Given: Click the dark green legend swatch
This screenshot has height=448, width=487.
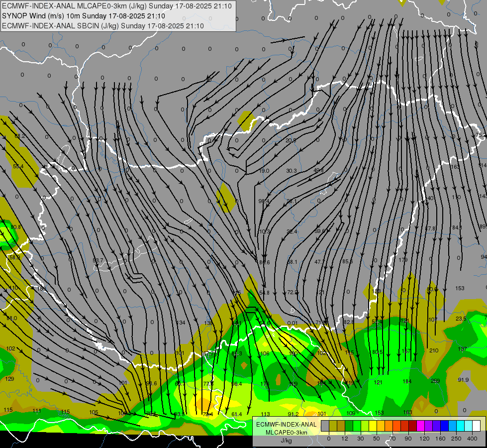Looking at the screenshot, I should click(x=349, y=426).
